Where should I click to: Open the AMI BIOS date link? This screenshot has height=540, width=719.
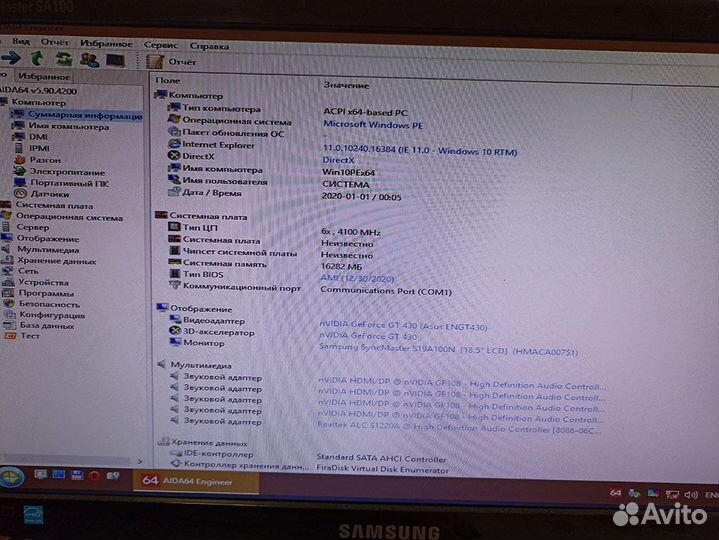(357, 279)
